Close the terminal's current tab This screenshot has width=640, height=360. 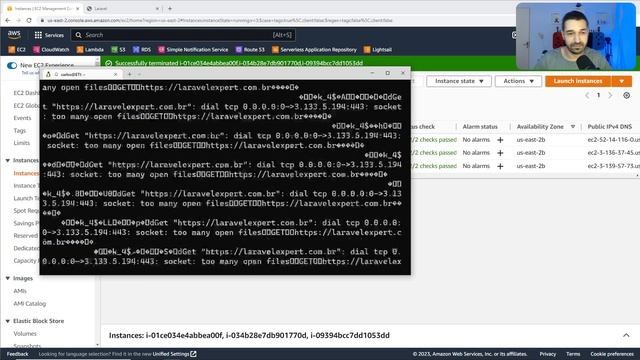tap(116, 74)
